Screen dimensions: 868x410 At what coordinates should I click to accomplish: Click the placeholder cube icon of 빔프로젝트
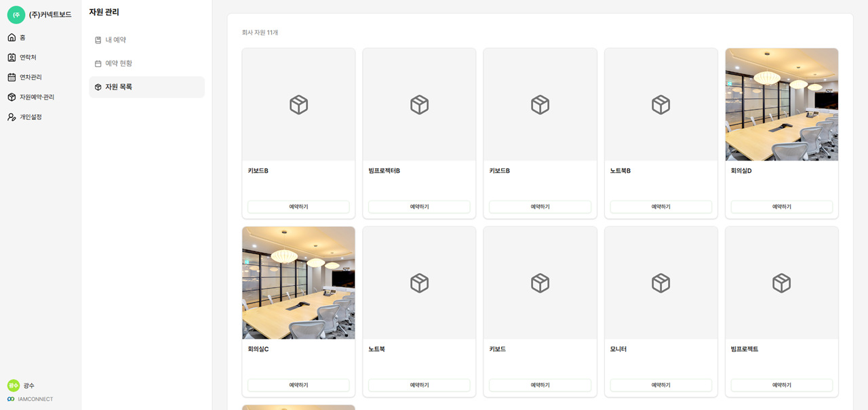[x=781, y=283]
